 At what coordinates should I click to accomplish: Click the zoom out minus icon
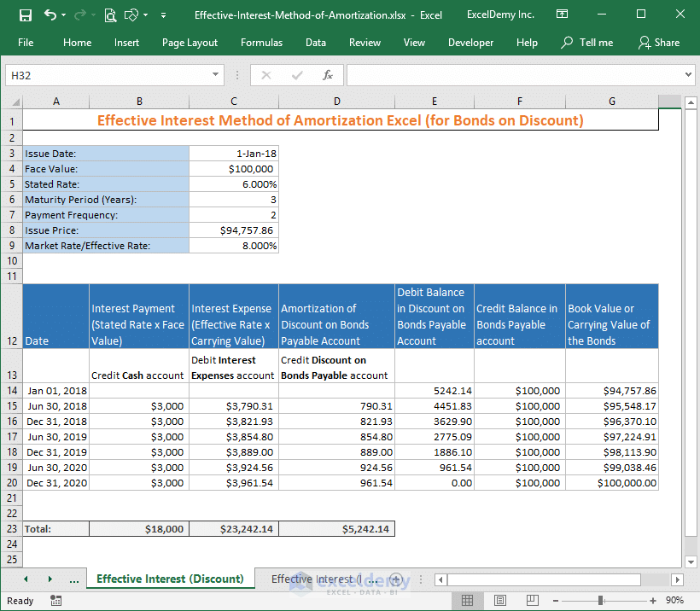pyautogui.click(x=556, y=600)
